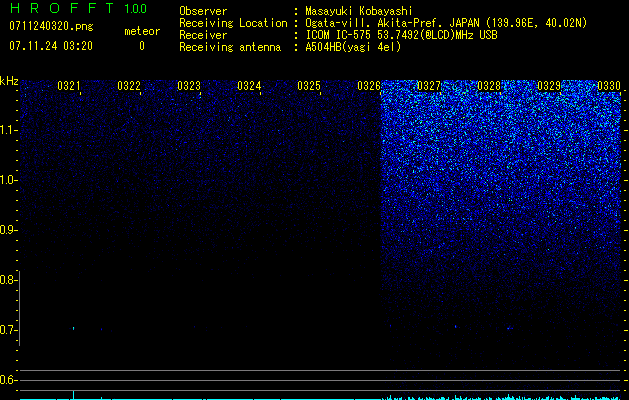Image resolution: width=629 pixels, height=400 pixels.
Task: Click the 0321 time marker
Action: pyautogui.click(x=69, y=86)
